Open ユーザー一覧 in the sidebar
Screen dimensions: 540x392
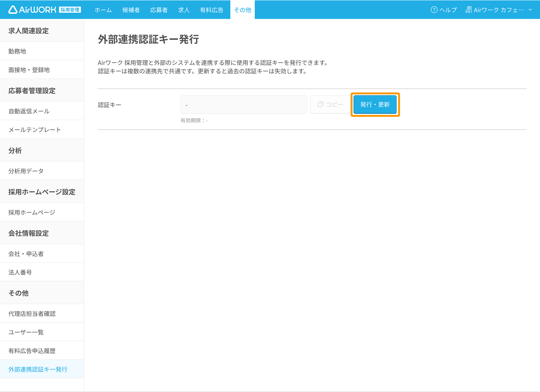[42, 332]
